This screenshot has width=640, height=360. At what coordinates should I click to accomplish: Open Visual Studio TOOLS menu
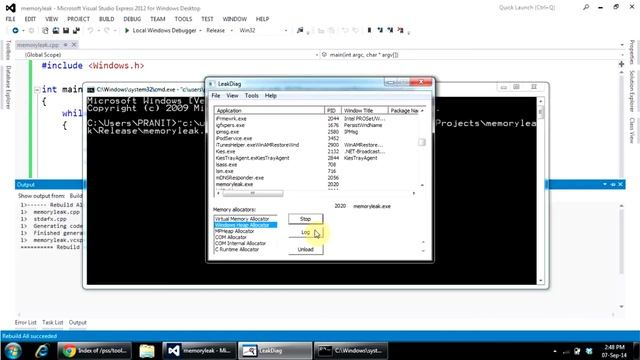183,19
